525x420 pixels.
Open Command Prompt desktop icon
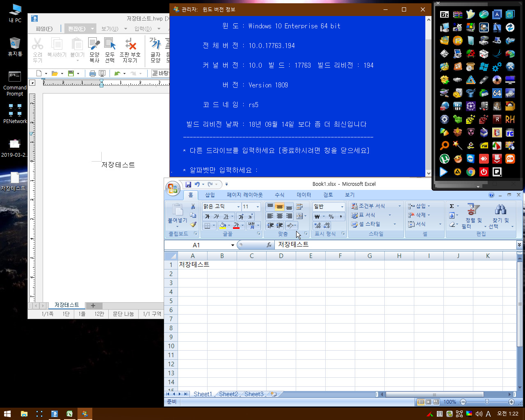click(15, 84)
